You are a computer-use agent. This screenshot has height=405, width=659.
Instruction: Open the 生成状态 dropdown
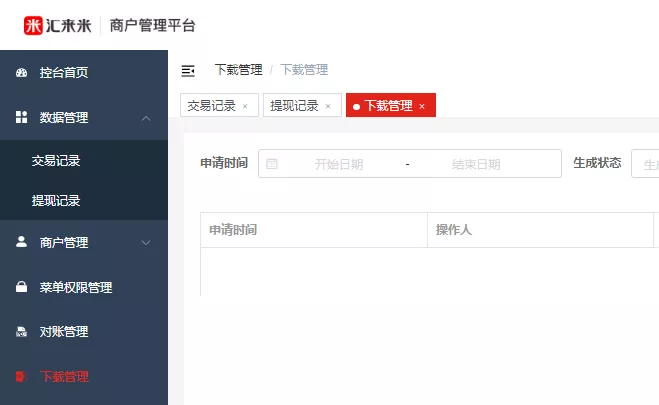click(x=645, y=164)
